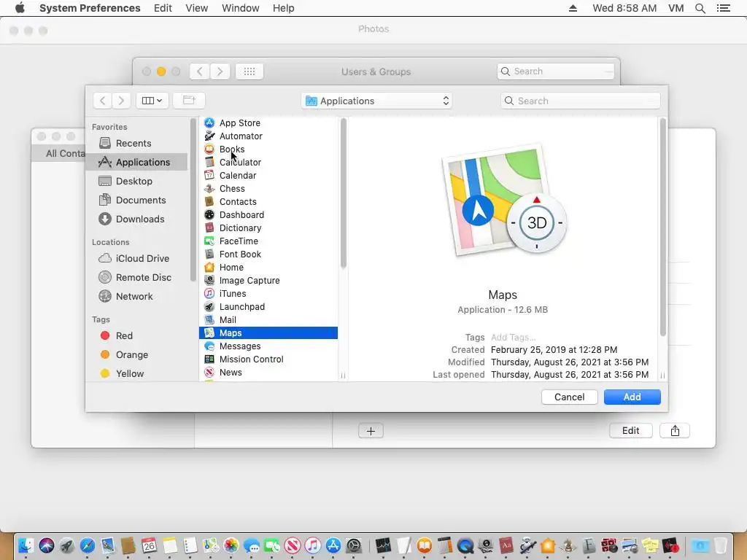747x560 pixels.
Task: Click the Add button
Action: coord(632,397)
